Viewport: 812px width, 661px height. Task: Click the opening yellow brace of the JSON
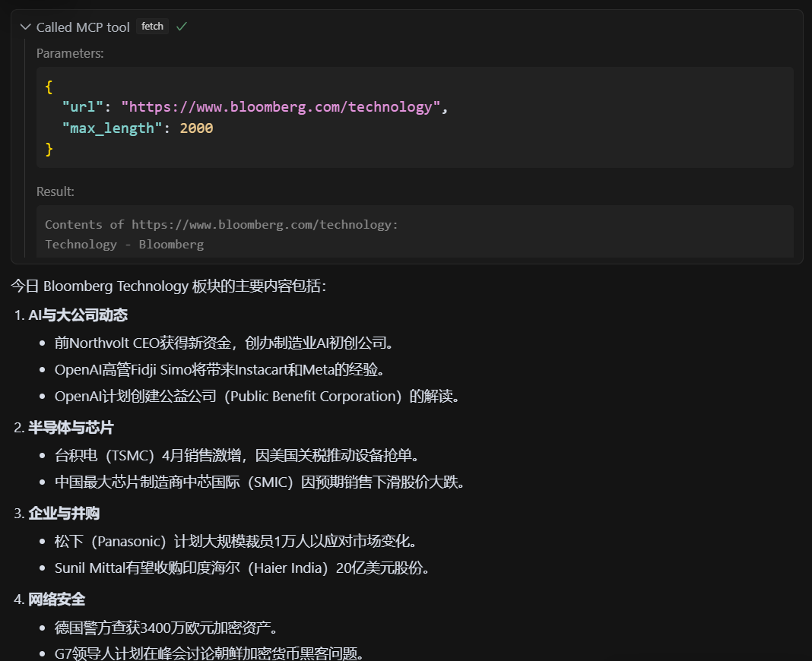coord(49,87)
